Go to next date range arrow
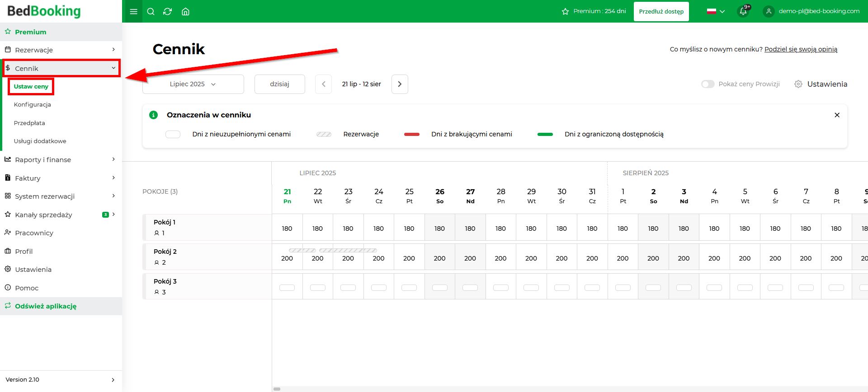The image size is (868, 392). tap(400, 84)
